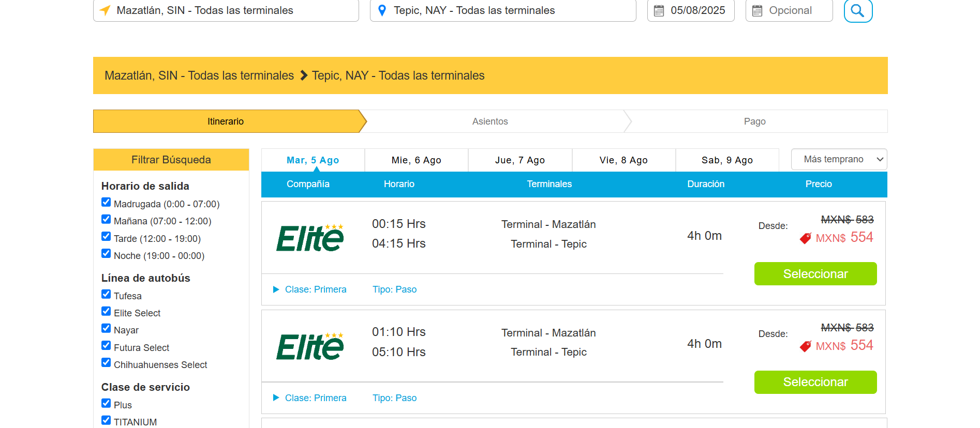Screen dimensions: 980x428
Task: Expand Clase: Primera details for 00:15 trip
Action: 310,289
